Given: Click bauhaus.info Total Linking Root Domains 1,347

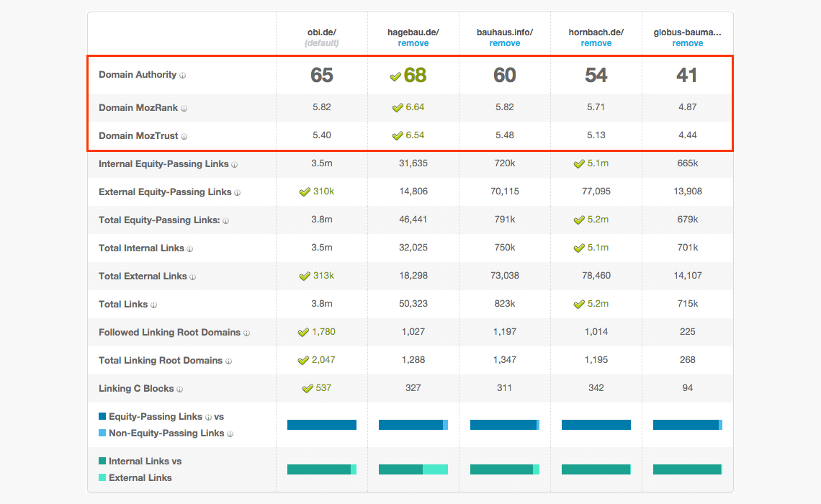Looking at the screenshot, I should click(x=505, y=360).
